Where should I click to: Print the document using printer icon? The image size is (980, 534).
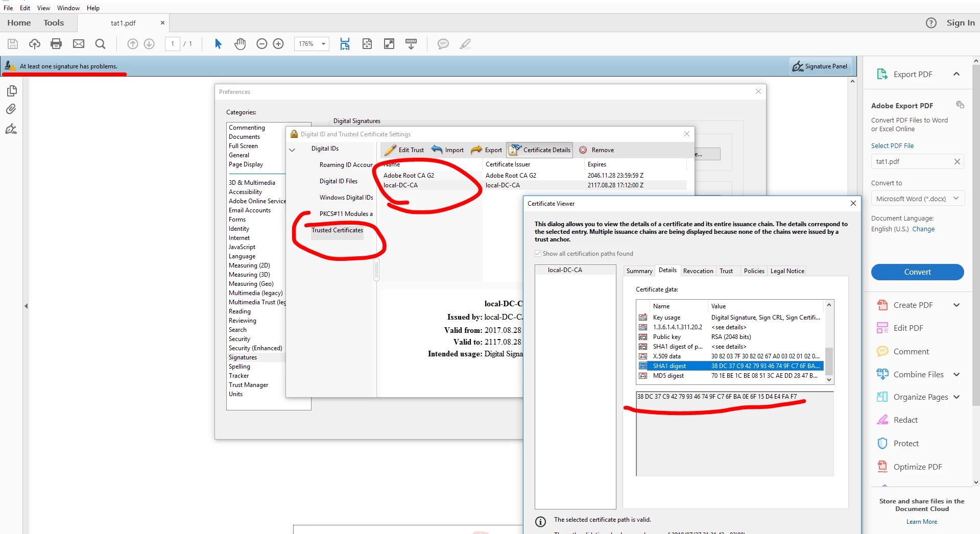click(56, 44)
